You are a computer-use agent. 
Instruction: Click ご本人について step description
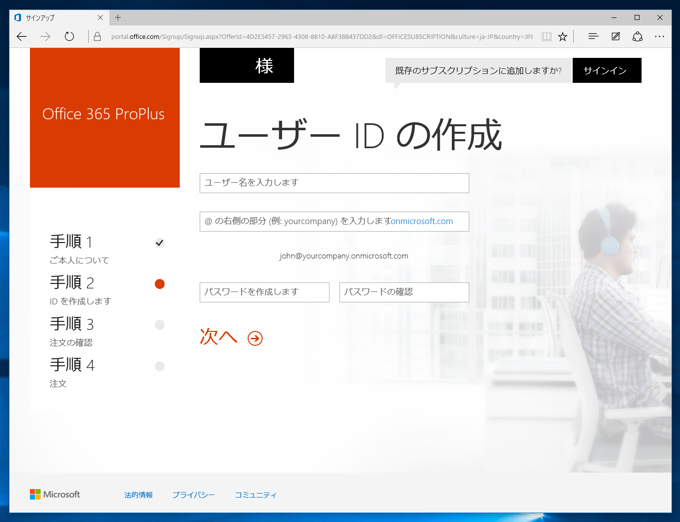tap(79, 260)
